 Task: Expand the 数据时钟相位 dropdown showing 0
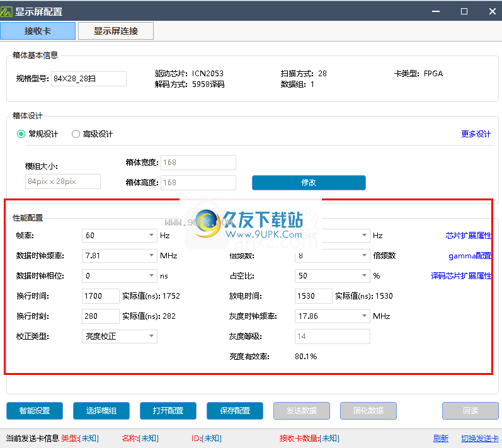[120, 276]
